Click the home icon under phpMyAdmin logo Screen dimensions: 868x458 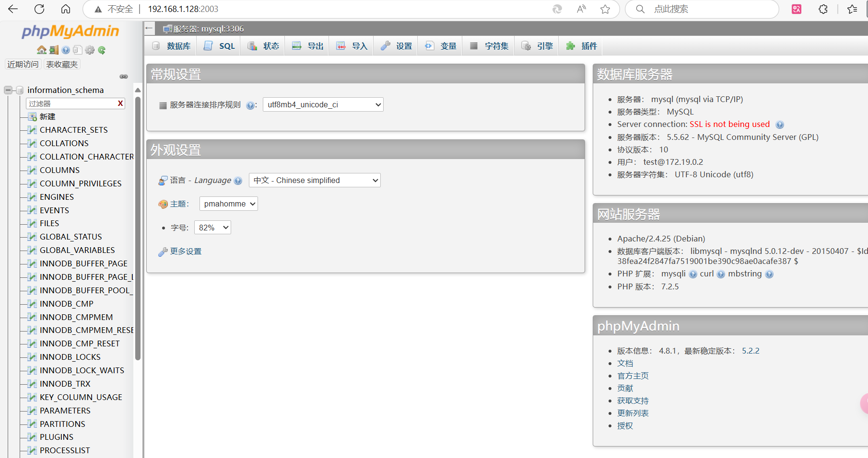(42, 50)
